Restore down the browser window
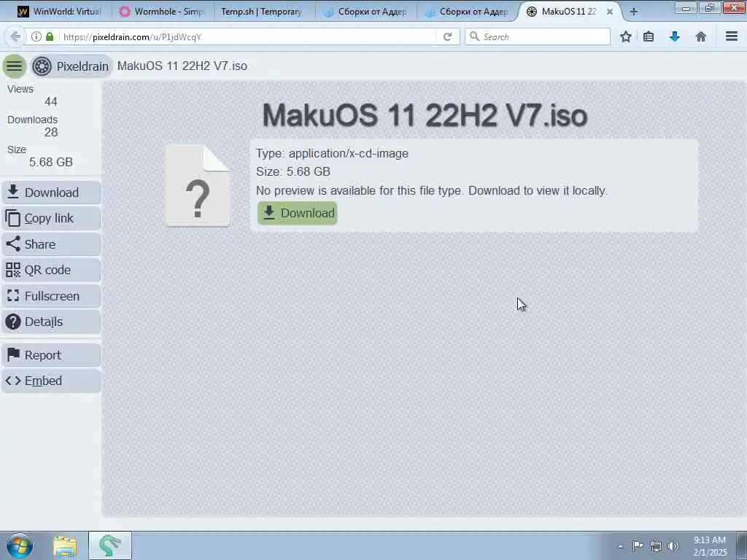 click(x=710, y=7)
